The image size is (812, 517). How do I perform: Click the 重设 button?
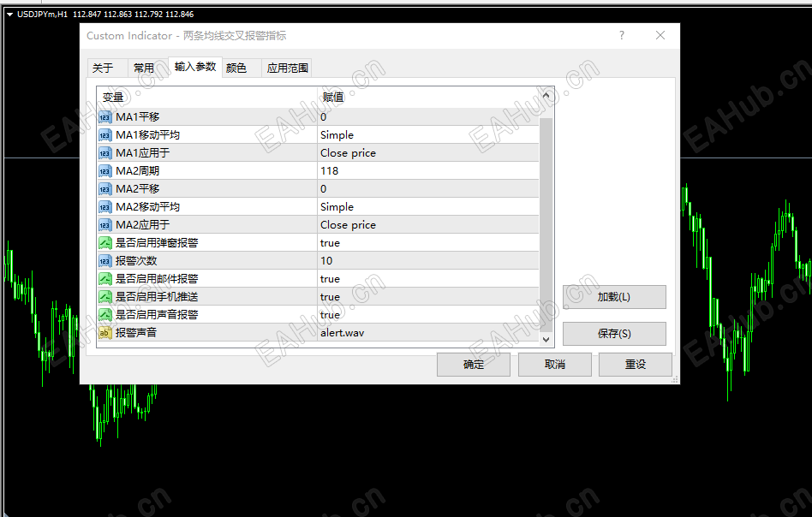point(635,364)
